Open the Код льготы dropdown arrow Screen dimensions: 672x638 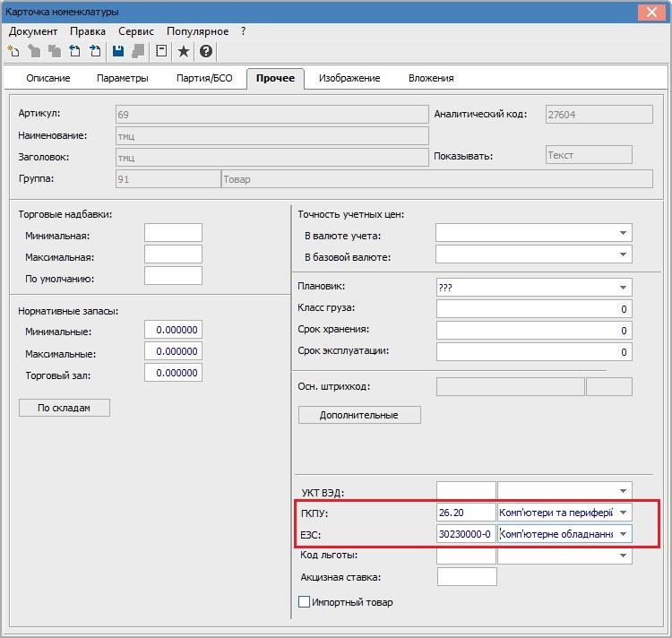point(623,556)
